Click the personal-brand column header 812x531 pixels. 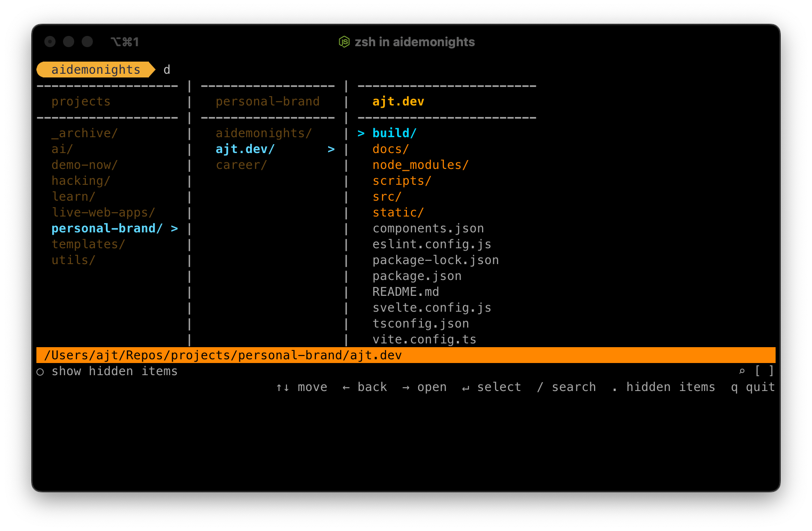(267, 102)
